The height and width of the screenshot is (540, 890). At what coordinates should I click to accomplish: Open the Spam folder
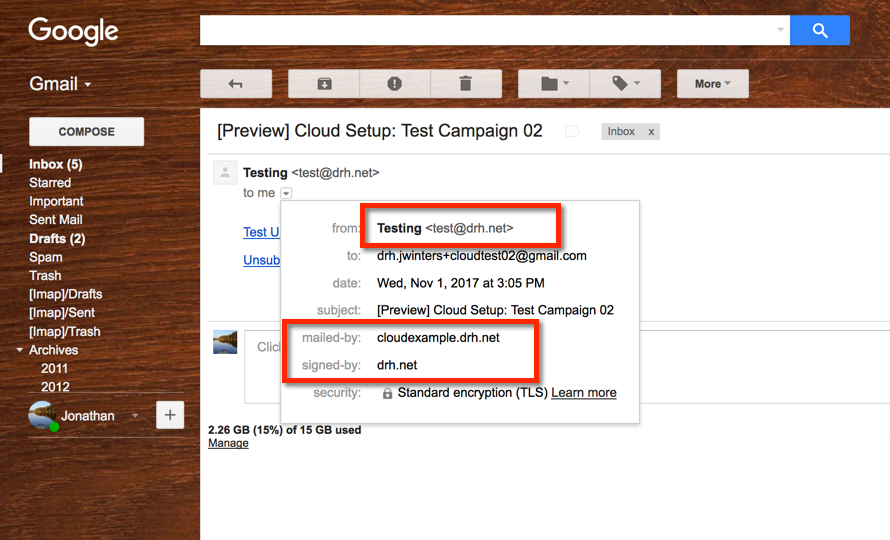point(45,257)
